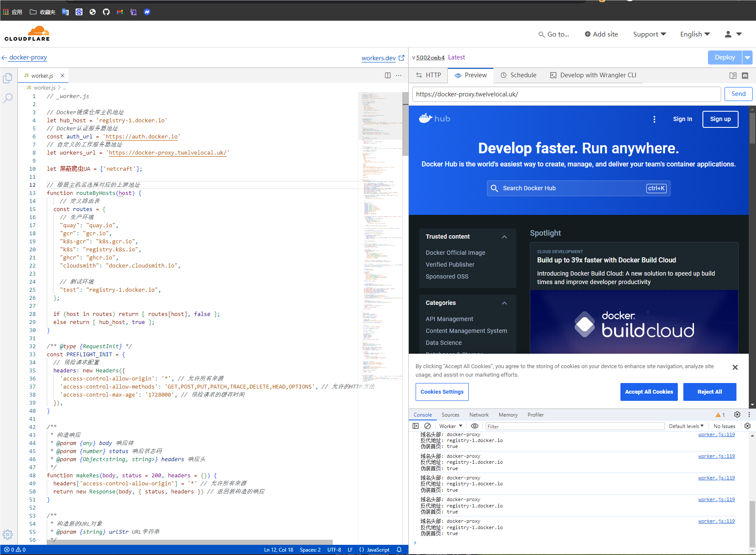The width and height of the screenshot is (756, 555).
Task: Switch to the HTTP tab
Action: (x=428, y=75)
